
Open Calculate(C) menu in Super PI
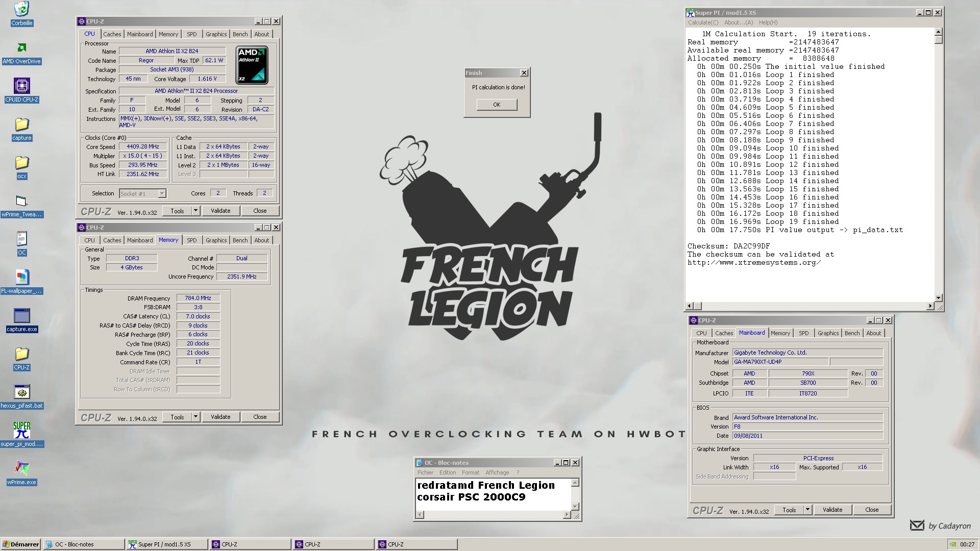(703, 22)
